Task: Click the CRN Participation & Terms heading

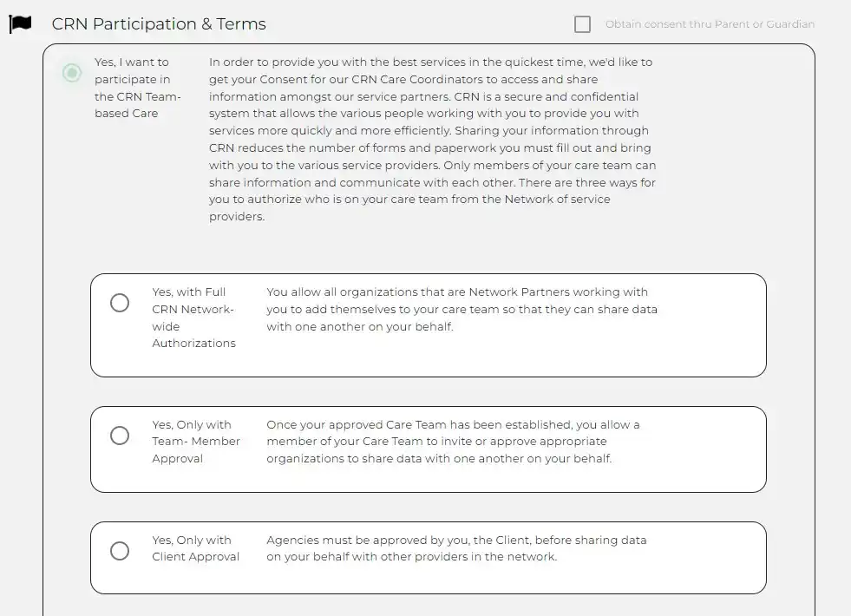Action: pyautogui.click(x=159, y=24)
